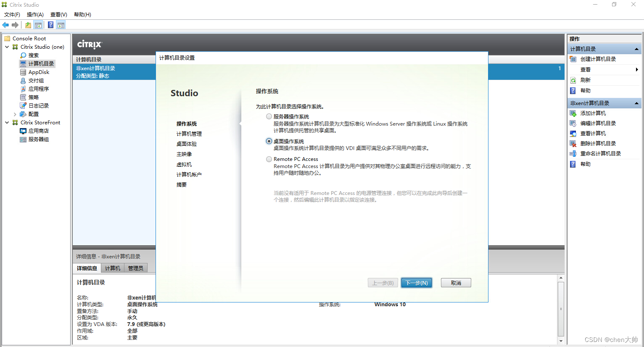Open the 应用商店 tree node

(x=39, y=131)
